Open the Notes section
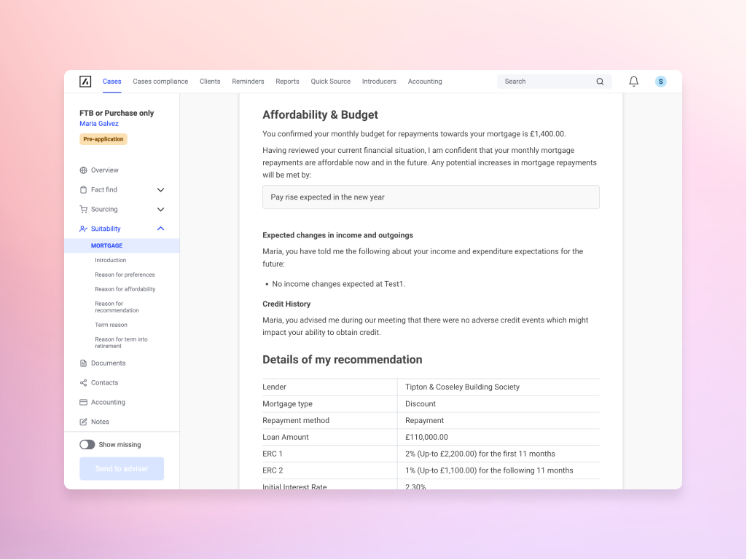Viewport: 747px width, 560px height. [100, 422]
